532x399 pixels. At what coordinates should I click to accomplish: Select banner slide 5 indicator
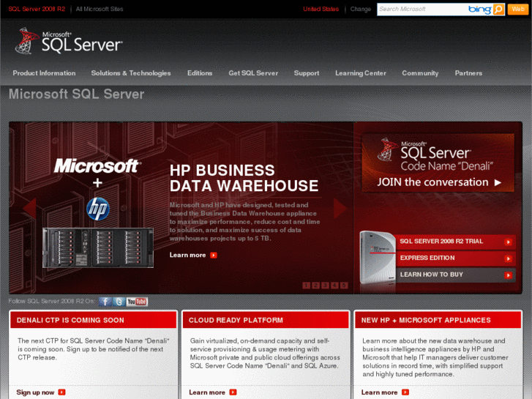point(344,286)
